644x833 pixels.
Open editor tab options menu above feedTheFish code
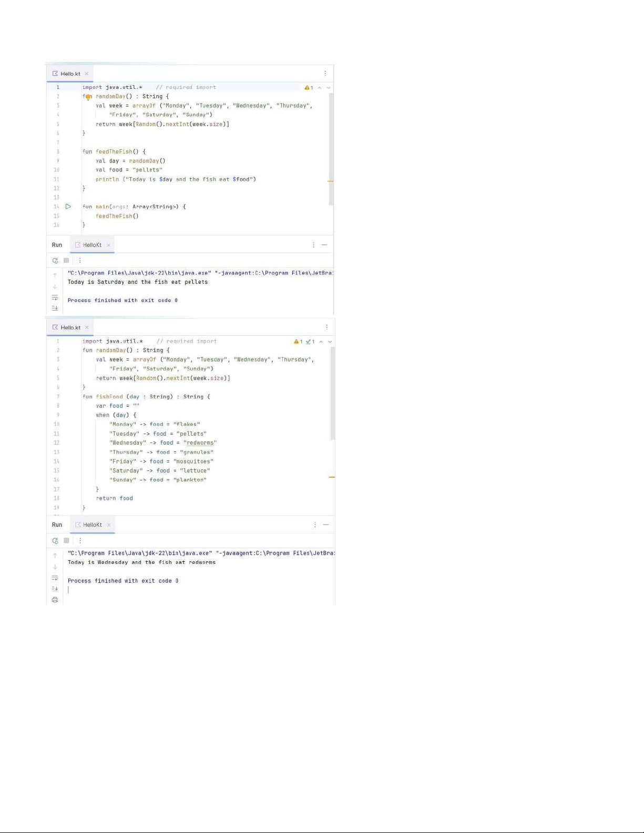(x=325, y=74)
